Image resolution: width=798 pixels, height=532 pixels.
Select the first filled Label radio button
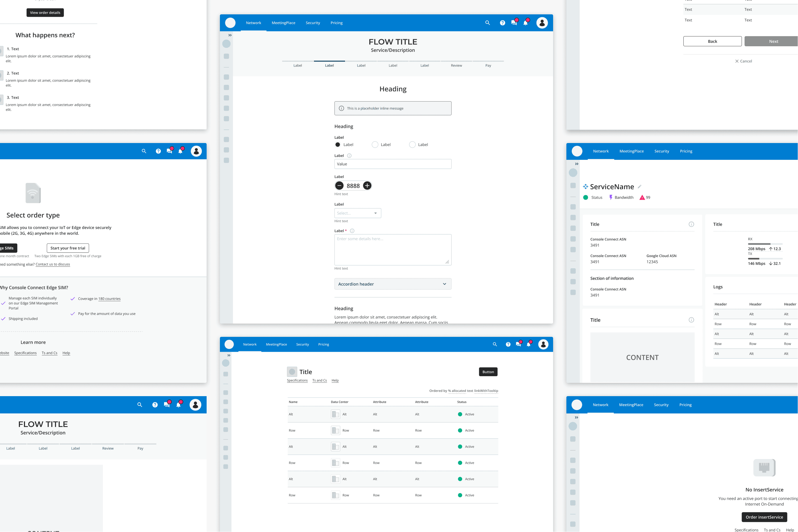click(338, 145)
